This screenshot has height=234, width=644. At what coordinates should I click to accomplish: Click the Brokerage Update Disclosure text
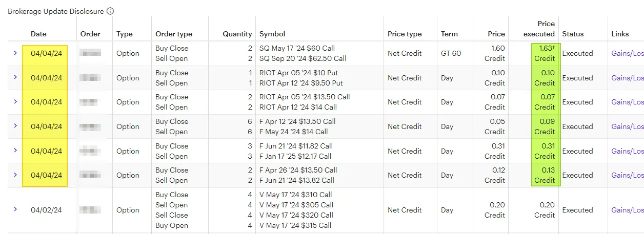pyautogui.click(x=56, y=11)
